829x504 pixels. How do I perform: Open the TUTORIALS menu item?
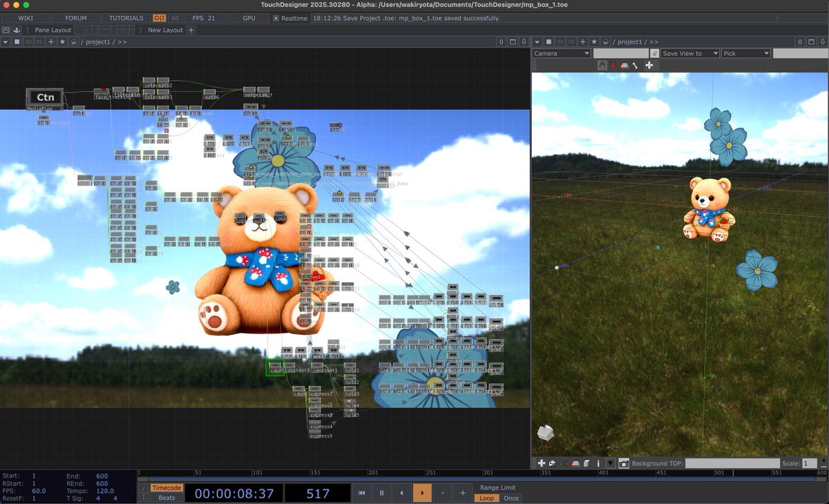tap(126, 18)
